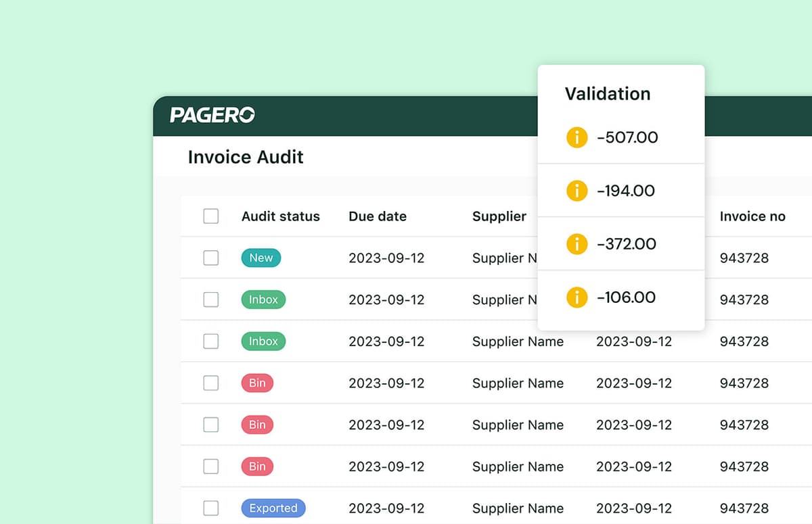Sort the table by Supplier column
Image resolution: width=812 pixels, height=524 pixels.
coord(499,216)
